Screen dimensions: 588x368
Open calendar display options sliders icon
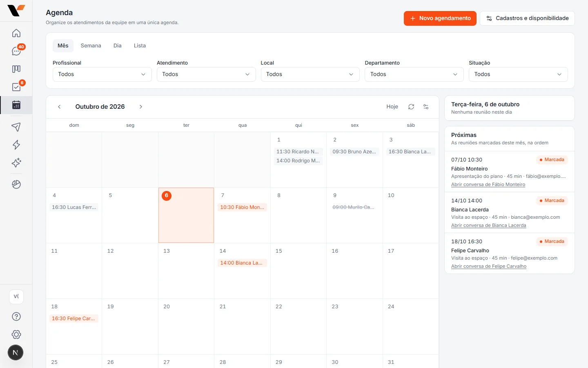click(426, 107)
